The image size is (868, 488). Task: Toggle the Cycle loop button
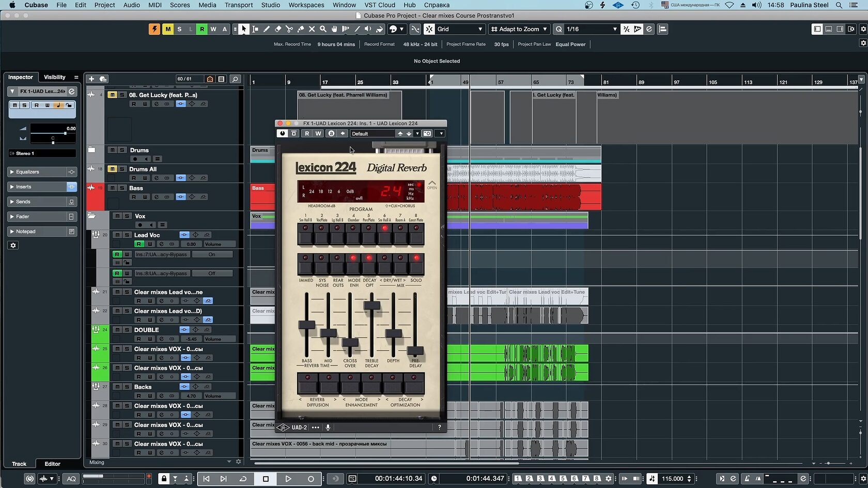pyautogui.click(x=243, y=479)
